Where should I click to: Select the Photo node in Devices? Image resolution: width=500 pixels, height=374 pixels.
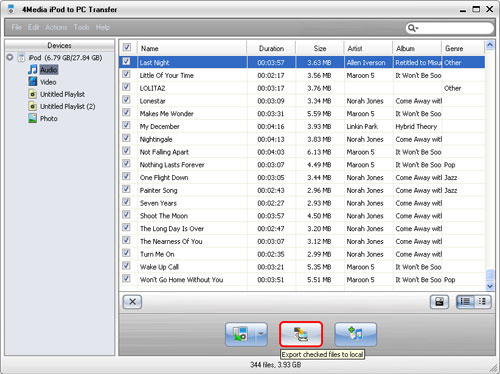coord(49,119)
